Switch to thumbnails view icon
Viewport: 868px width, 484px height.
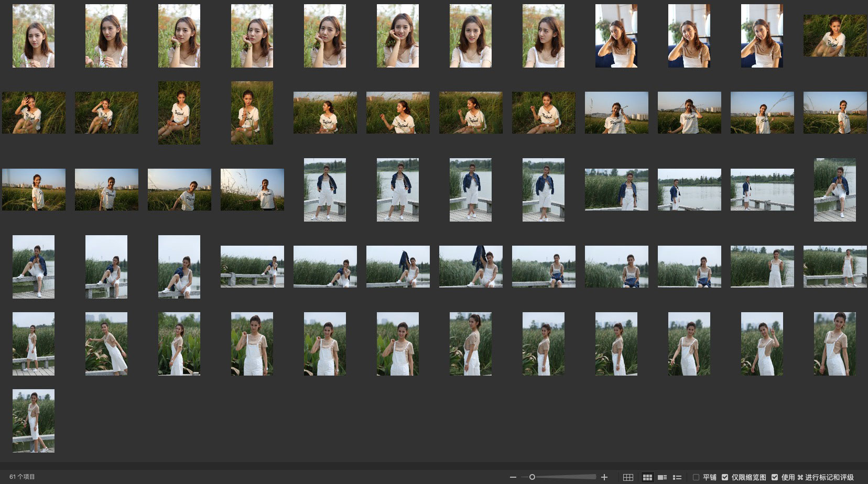[x=647, y=477]
